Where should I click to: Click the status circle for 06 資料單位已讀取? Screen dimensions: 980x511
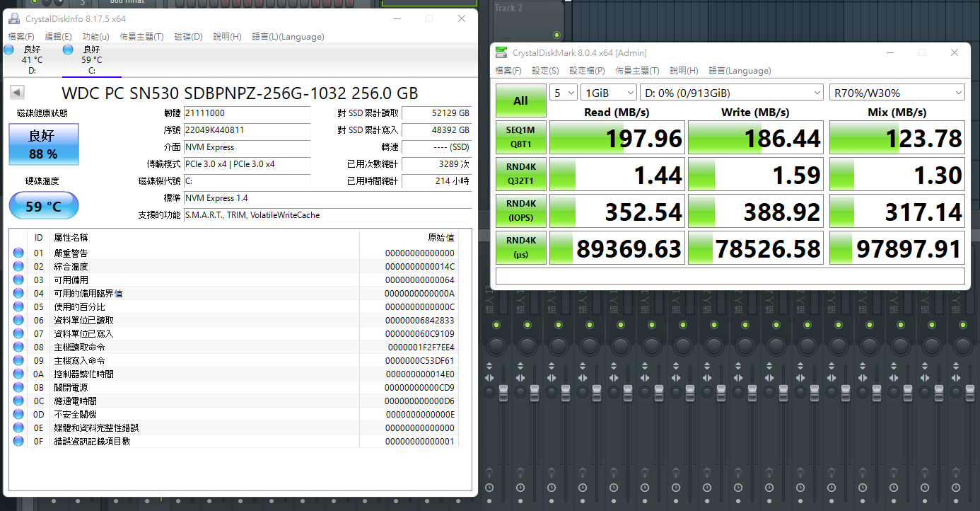point(18,320)
